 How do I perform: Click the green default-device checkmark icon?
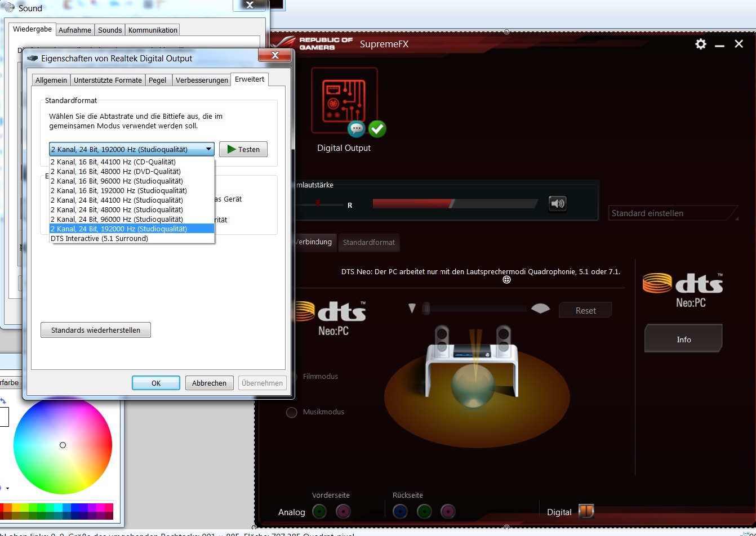point(377,129)
